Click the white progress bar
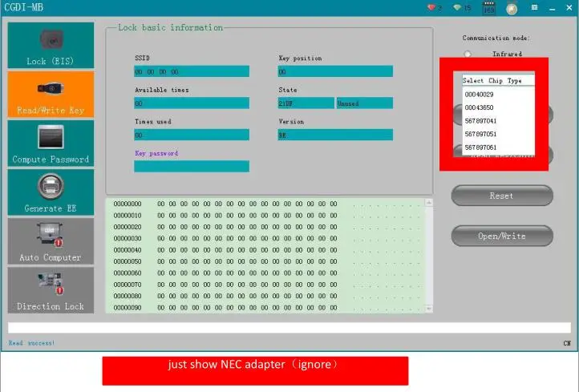The height and width of the screenshot is (392, 579). pyautogui.click(x=289, y=328)
